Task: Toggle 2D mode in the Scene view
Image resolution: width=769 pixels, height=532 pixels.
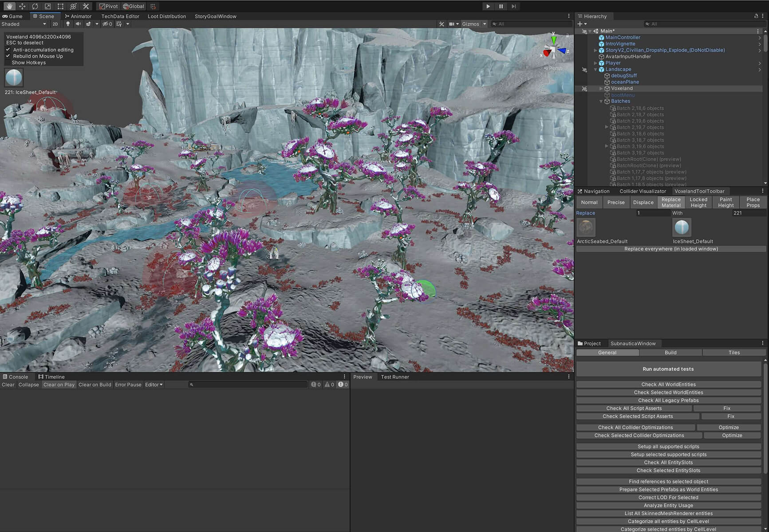Action: [55, 24]
